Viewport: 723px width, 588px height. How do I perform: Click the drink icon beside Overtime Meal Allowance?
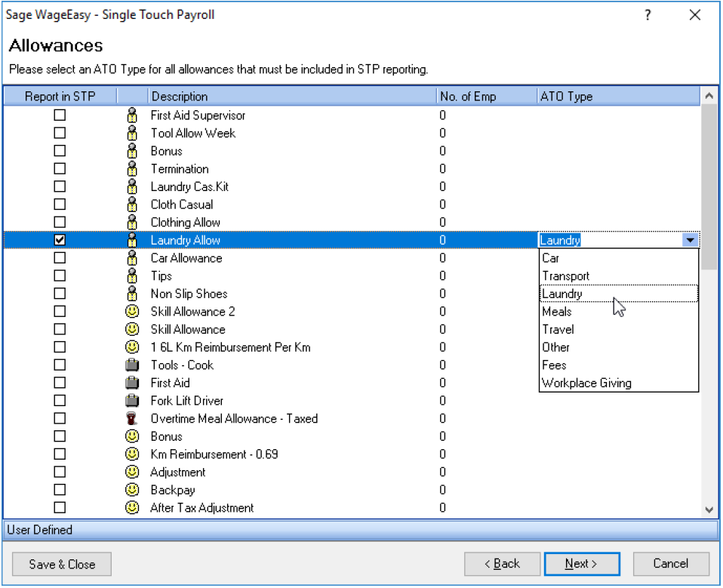[x=132, y=418]
